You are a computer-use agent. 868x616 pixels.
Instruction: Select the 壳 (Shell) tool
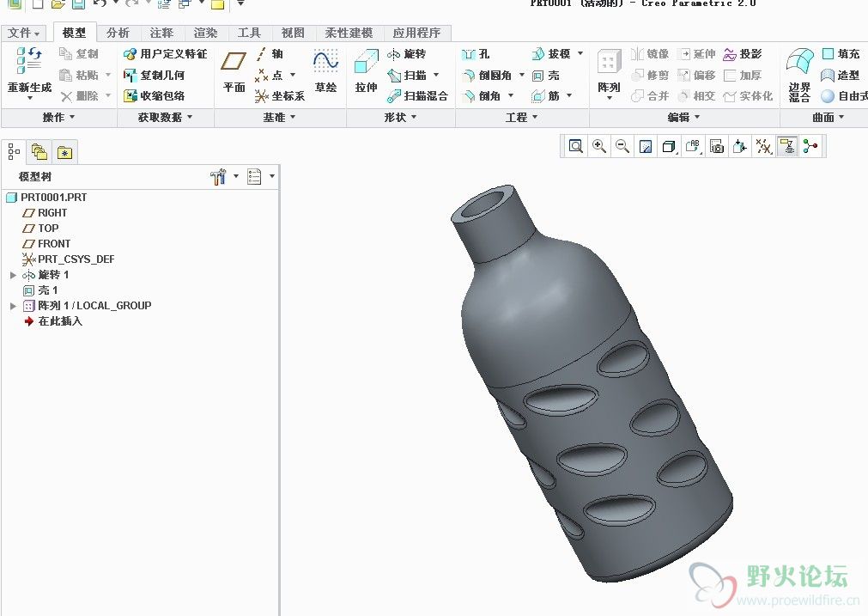click(x=546, y=75)
